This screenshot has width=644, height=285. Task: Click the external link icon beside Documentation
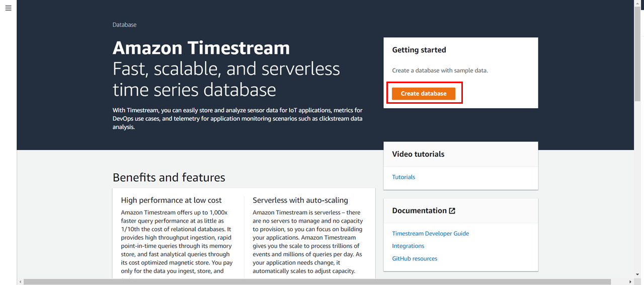(x=452, y=211)
